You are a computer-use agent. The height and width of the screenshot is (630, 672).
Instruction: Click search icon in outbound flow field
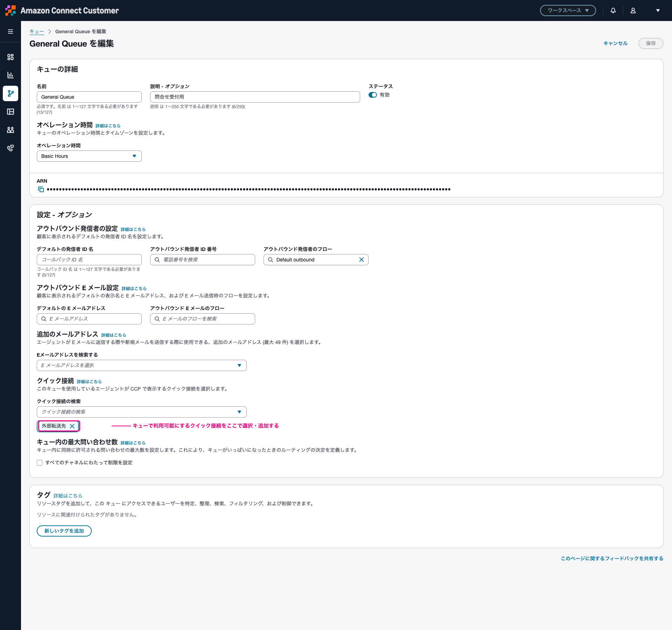click(x=271, y=260)
